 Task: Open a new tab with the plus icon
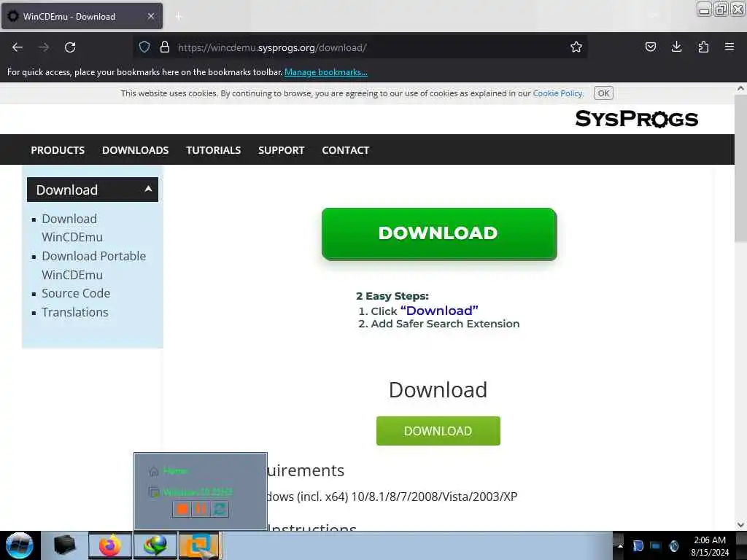coord(179,17)
